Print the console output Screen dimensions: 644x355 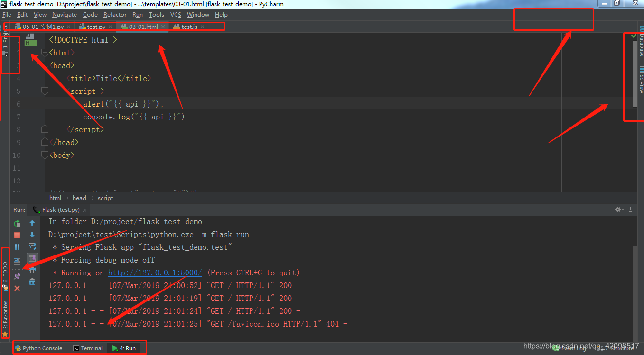point(32,270)
